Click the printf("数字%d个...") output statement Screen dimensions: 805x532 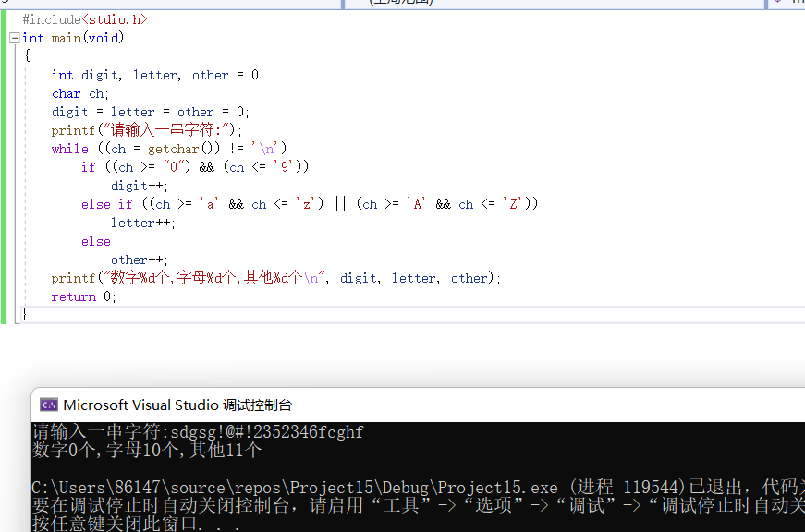275,278
